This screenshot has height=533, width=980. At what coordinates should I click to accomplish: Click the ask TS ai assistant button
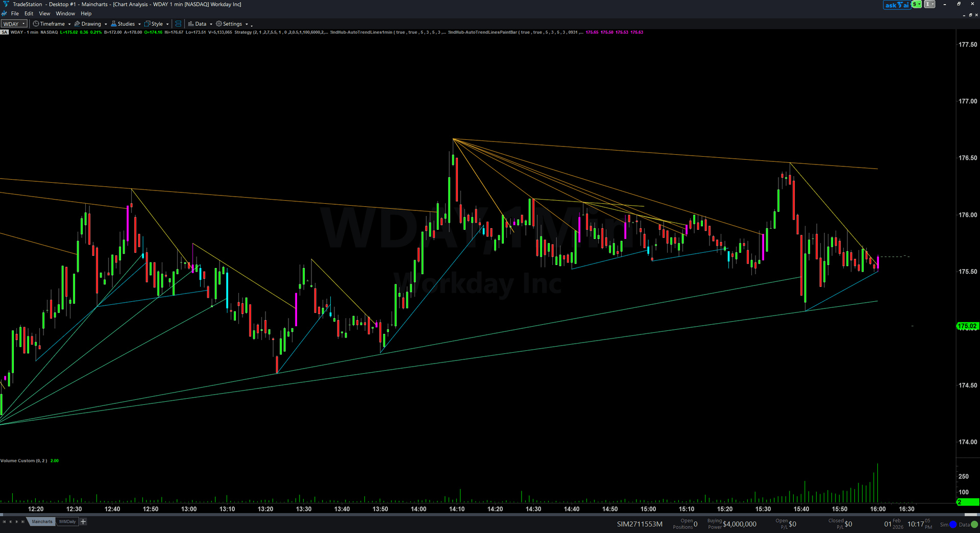[x=897, y=5]
